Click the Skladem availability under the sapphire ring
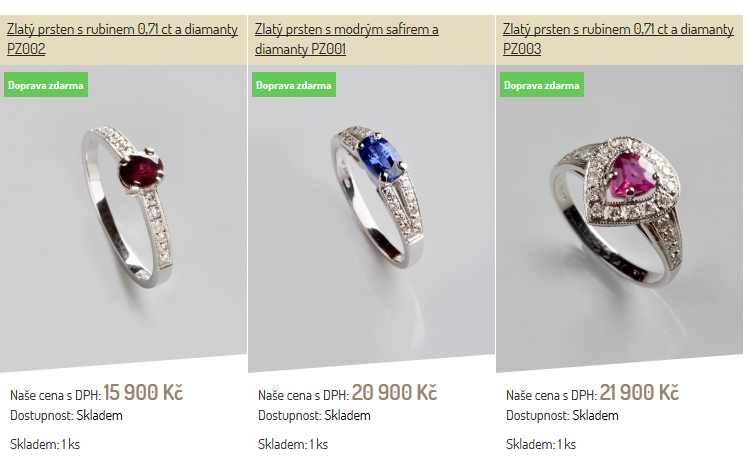The height and width of the screenshot is (462, 748). pyautogui.click(x=347, y=416)
